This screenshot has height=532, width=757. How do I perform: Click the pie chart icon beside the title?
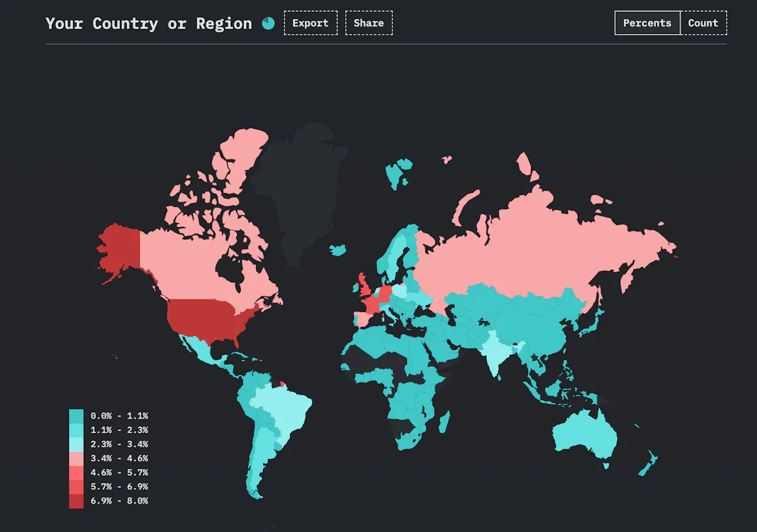click(x=268, y=23)
